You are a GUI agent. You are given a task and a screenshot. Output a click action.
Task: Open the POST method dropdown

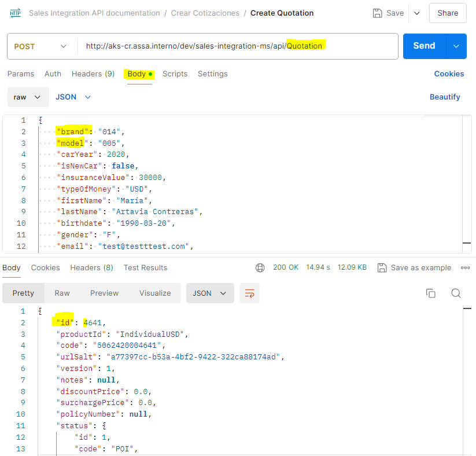(40, 46)
